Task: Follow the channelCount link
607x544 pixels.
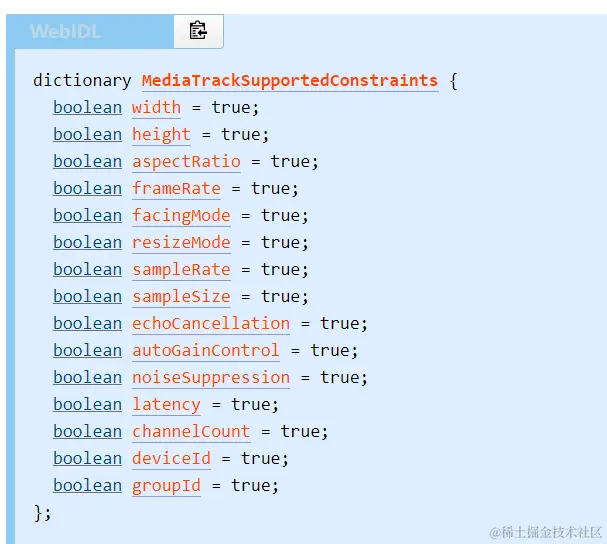Action: coord(191,432)
